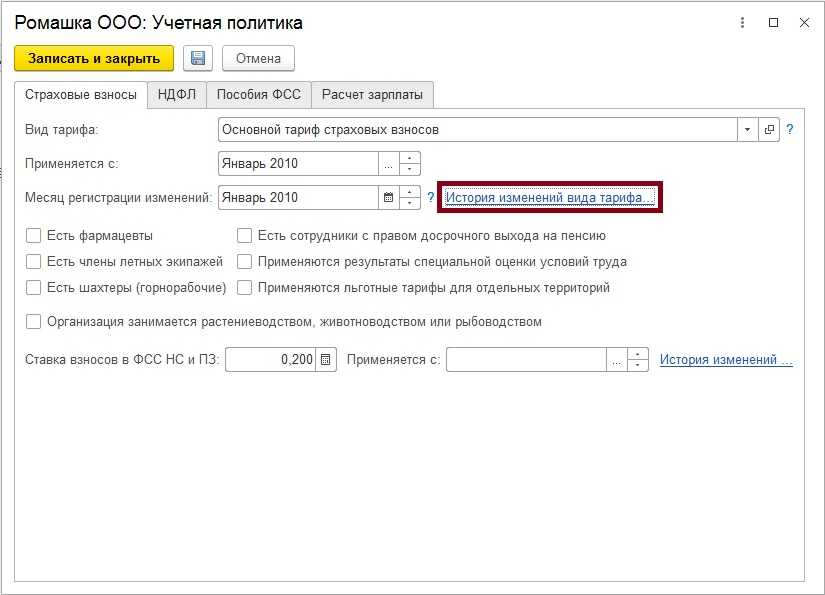Open История изменений link for ФСС rate
Image resolution: width=825 pixels, height=595 pixels.
pos(726,360)
